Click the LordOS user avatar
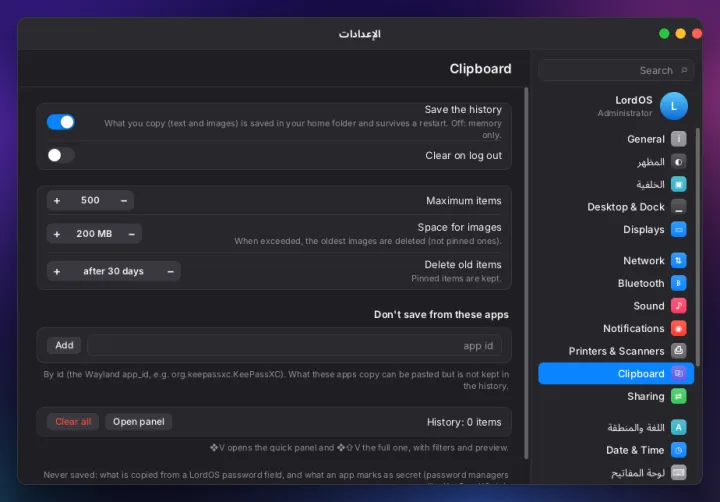The height and width of the screenshot is (502, 720). [674, 106]
